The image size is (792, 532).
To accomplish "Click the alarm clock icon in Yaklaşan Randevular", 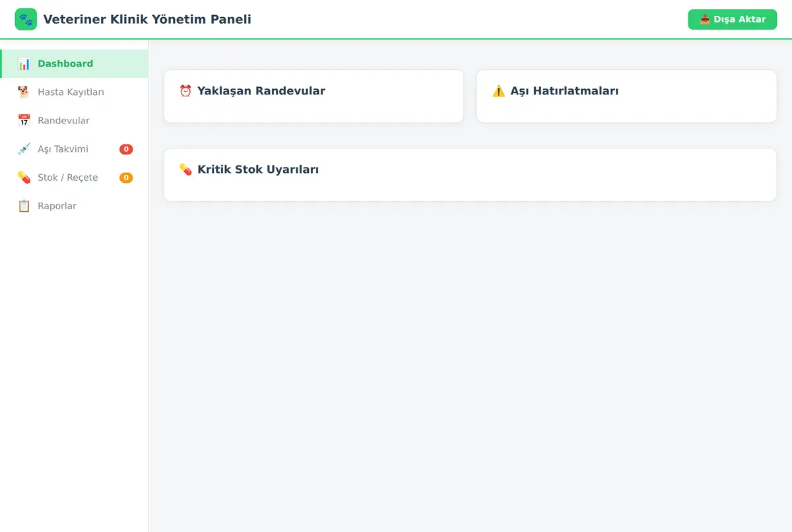I will (185, 91).
